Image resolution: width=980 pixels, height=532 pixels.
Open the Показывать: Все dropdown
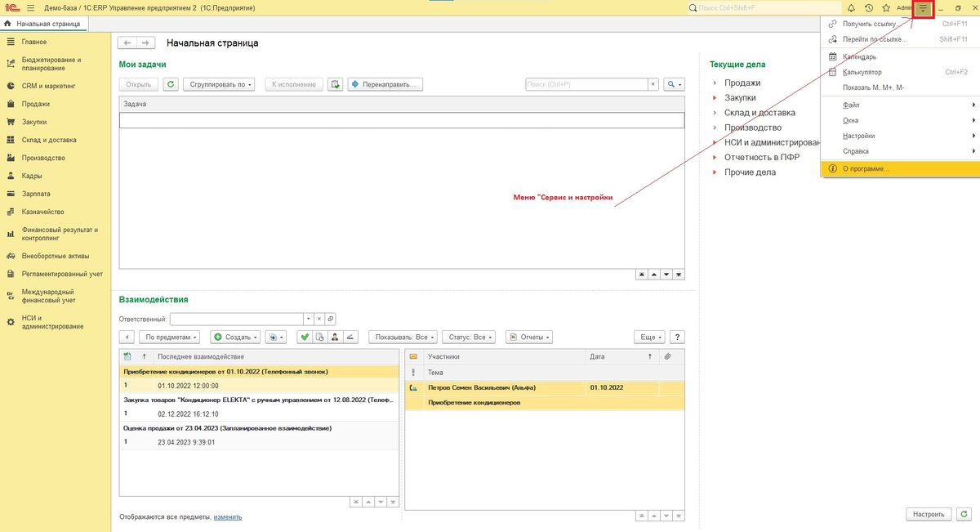(403, 337)
